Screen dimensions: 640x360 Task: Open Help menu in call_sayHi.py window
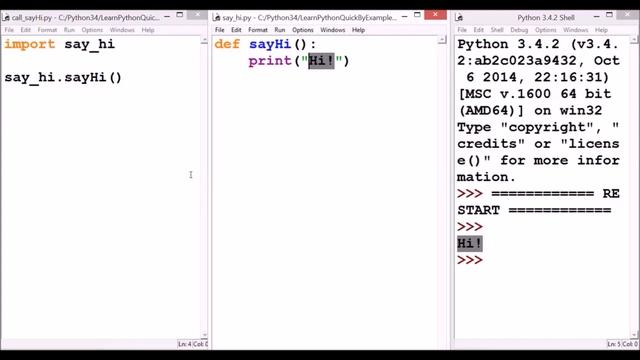(148, 30)
